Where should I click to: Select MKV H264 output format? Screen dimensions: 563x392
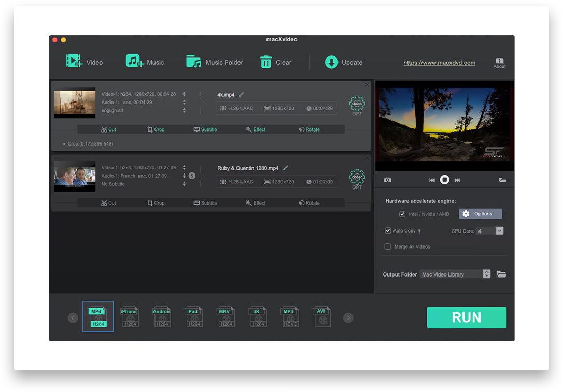point(226,317)
